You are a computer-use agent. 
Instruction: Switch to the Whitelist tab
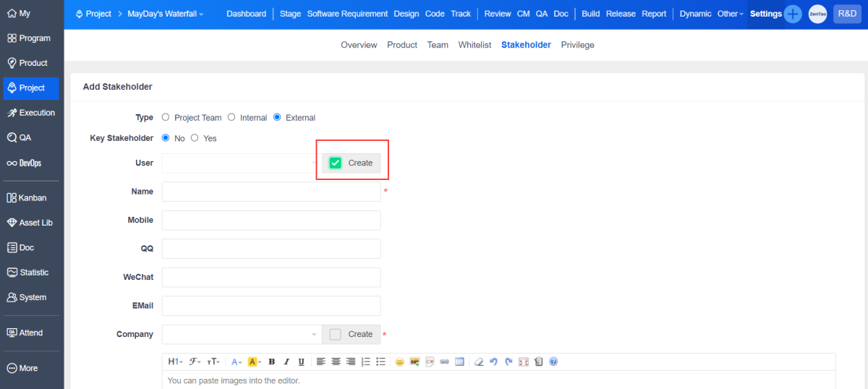pyautogui.click(x=475, y=45)
